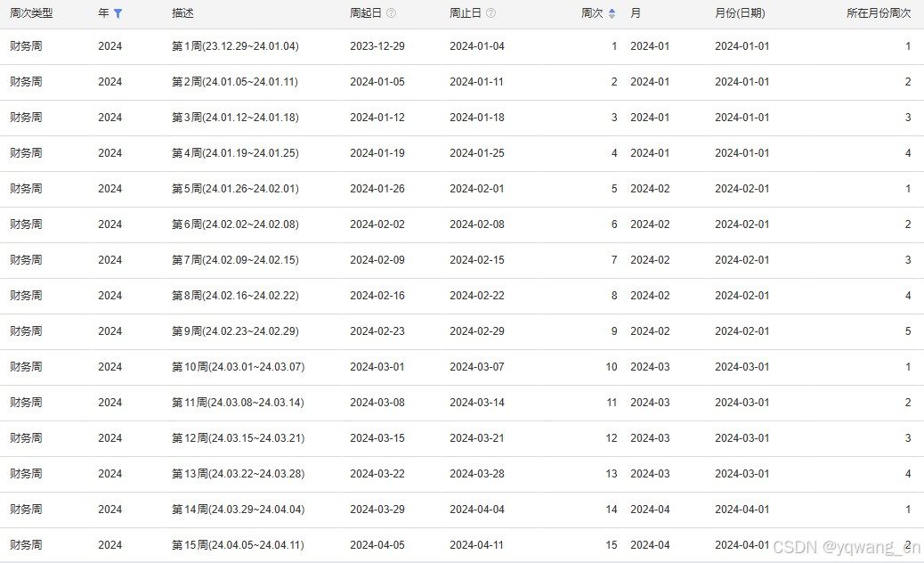The width and height of the screenshot is (924, 563).
Task: Select week start date 2024-02-02
Action: click(377, 224)
